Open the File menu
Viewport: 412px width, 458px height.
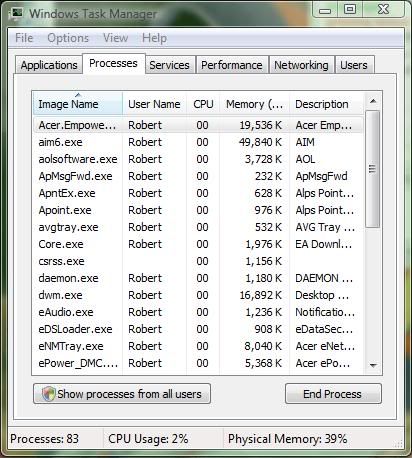pos(24,38)
